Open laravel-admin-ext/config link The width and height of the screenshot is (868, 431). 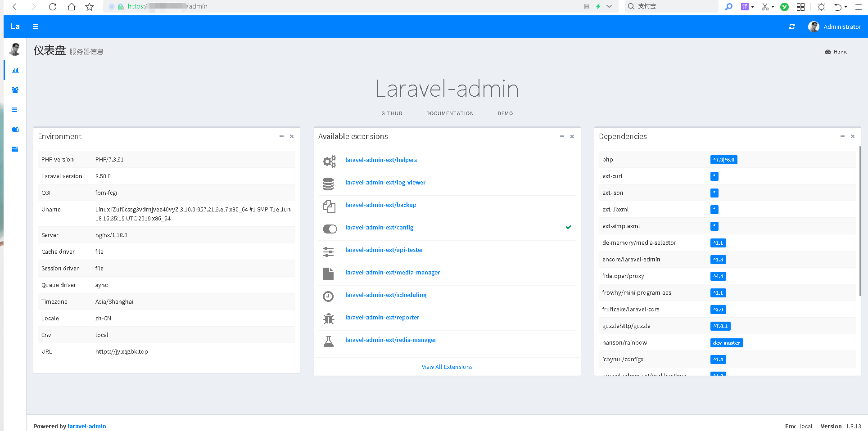click(x=379, y=227)
